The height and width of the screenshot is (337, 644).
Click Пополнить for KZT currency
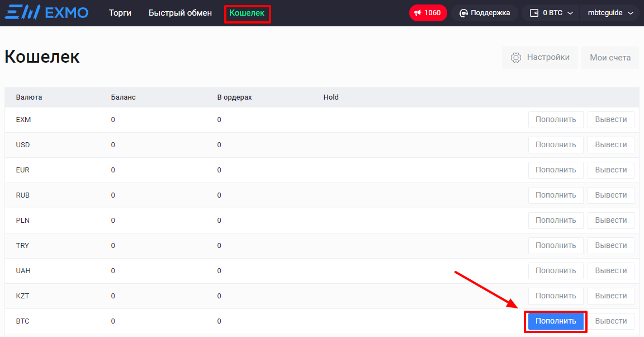(556, 296)
